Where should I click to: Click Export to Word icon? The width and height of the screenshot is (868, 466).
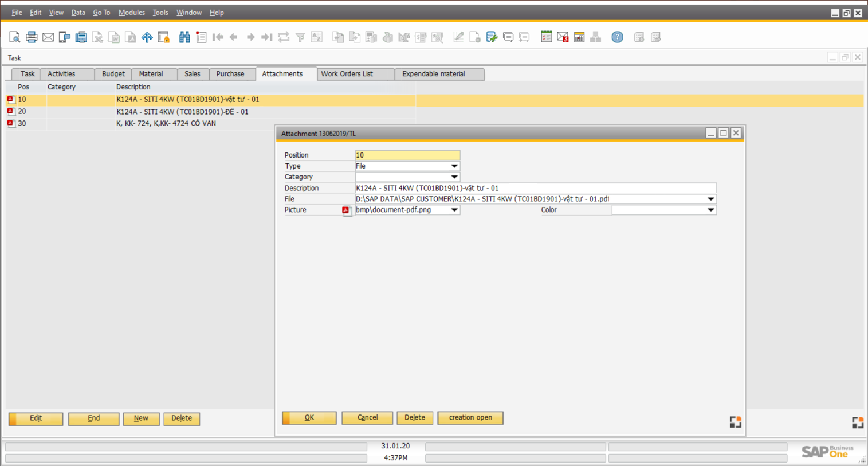[115, 37]
